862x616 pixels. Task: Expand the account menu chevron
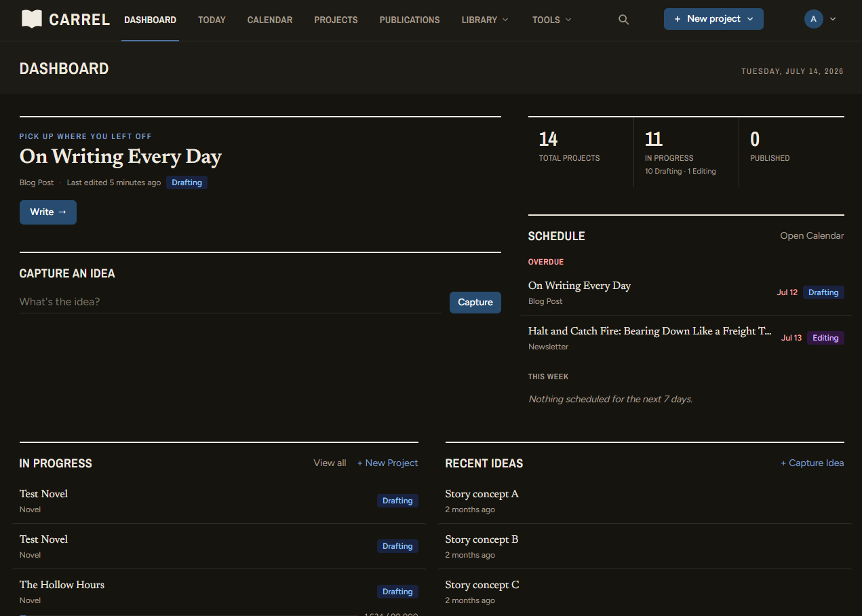tap(833, 19)
